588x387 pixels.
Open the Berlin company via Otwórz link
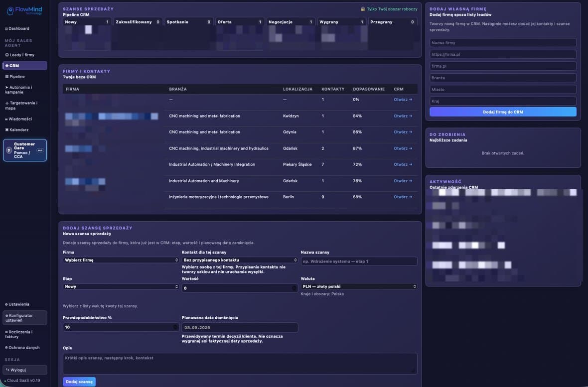(x=403, y=197)
